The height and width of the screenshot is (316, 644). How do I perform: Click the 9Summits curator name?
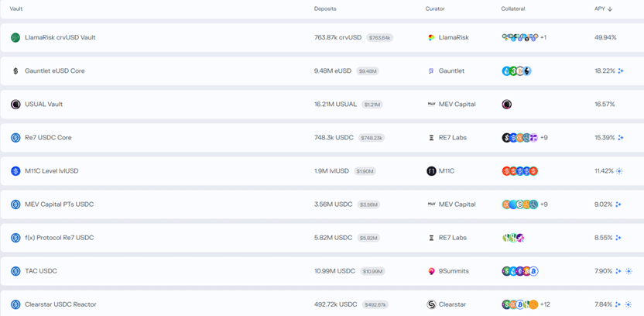[x=454, y=271]
